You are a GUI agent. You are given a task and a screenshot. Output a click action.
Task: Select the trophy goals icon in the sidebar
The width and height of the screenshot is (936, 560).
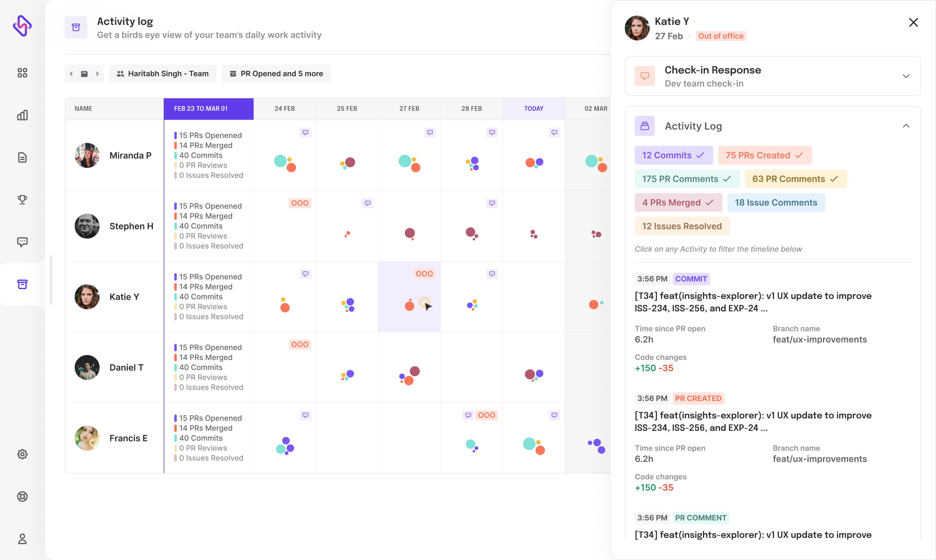pyautogui.click(x=22, y=200)
